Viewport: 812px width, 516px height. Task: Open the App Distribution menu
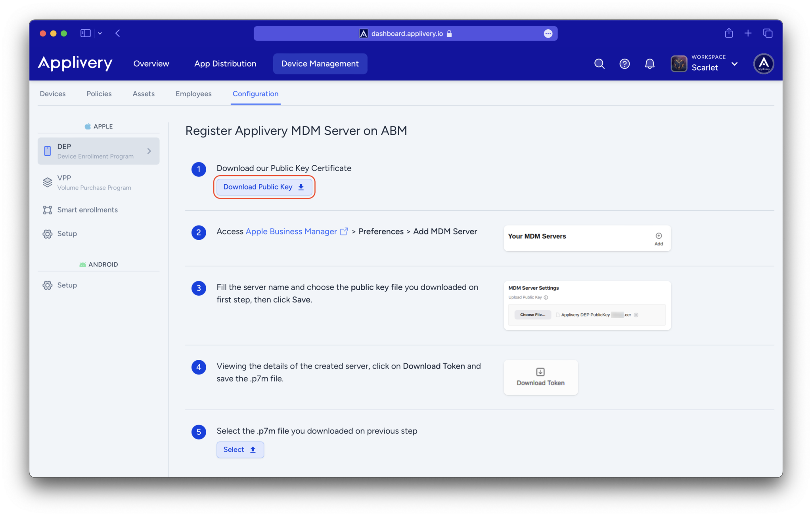click(225, 64)
